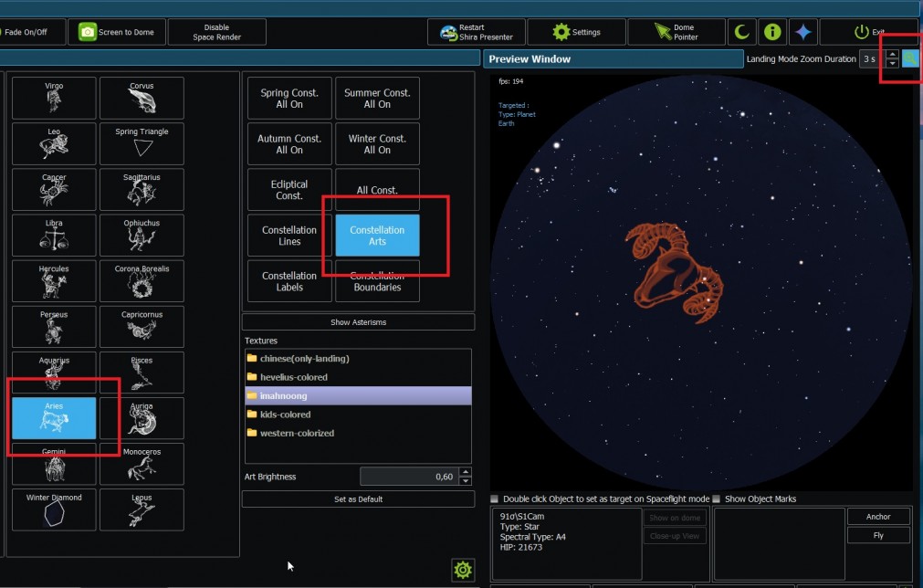Open Settings from top toolbar
This screenshot has height=588, width=923.
click(576, 32)
